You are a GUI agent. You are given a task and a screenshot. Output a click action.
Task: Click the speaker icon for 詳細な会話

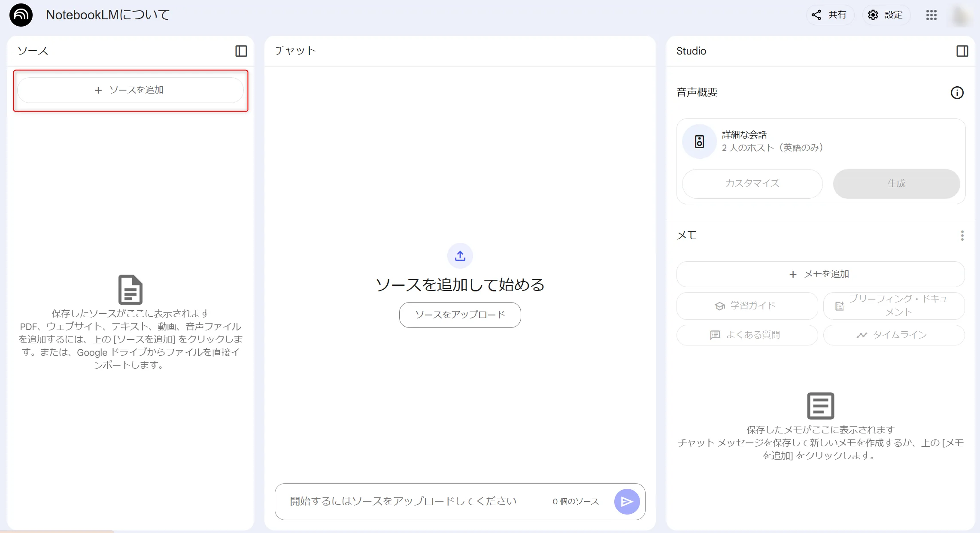(700, 142)
